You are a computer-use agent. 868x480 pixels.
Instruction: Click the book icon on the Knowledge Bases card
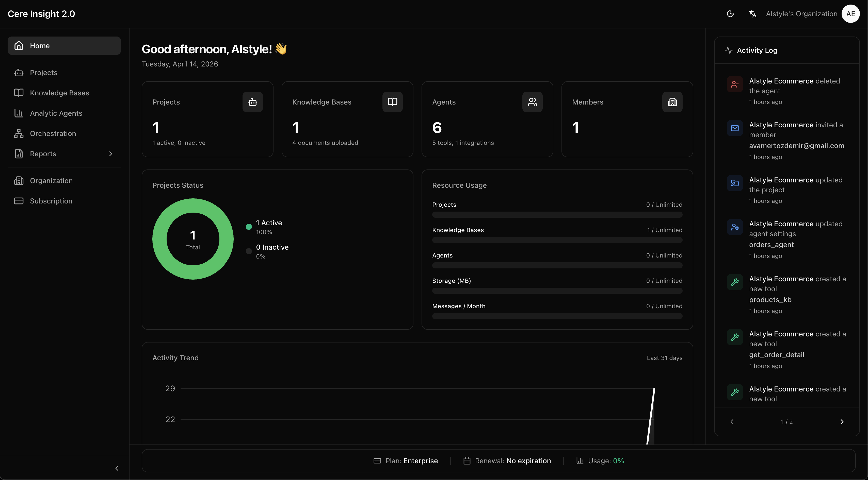(x=392, y=102)
